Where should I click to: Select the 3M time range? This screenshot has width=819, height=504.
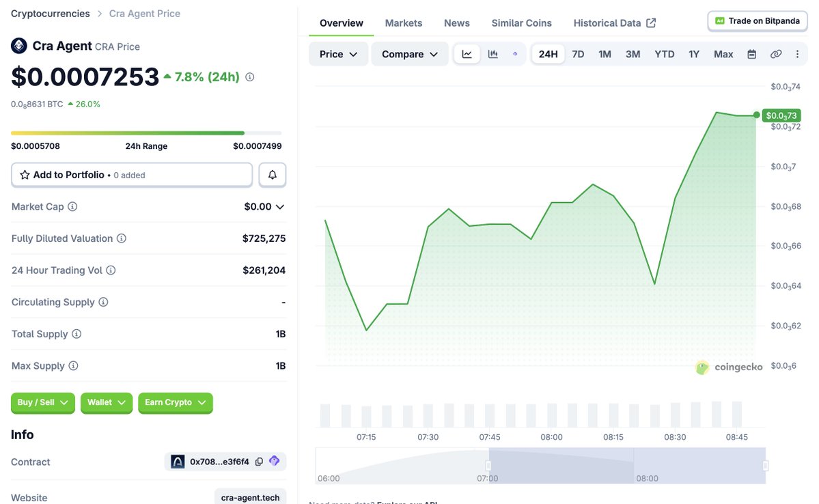[633, 54]
